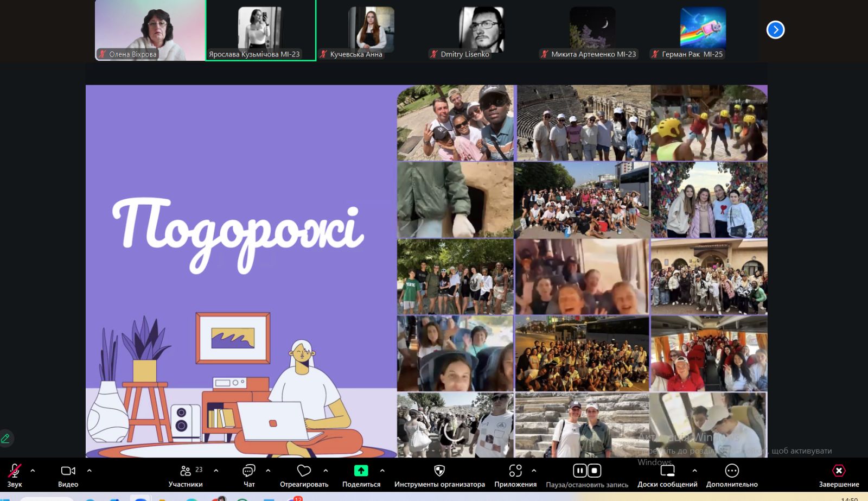The image size is (868, 501).
Task: Click the green Поделиться share screen icon
Action: point(361,471)
